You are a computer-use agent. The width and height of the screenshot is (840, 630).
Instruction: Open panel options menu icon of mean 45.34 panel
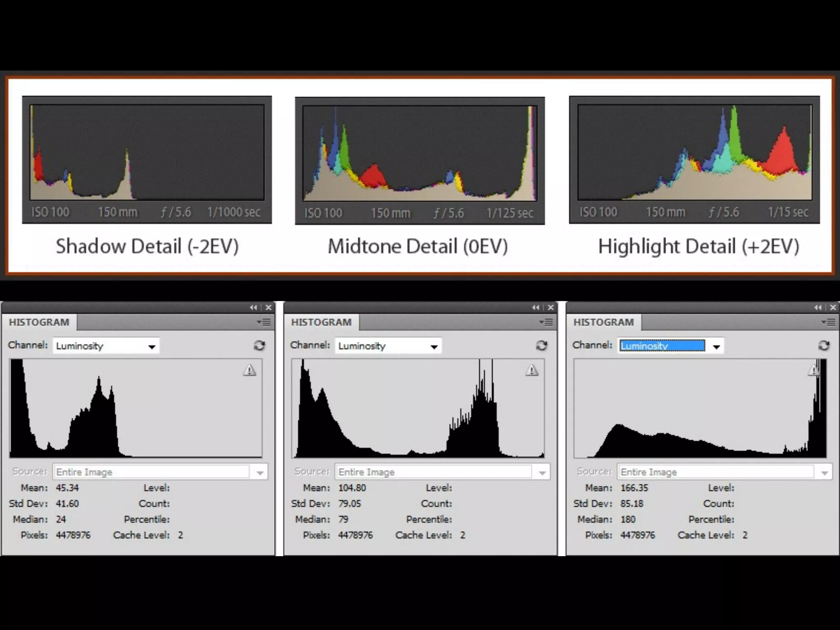264,322
